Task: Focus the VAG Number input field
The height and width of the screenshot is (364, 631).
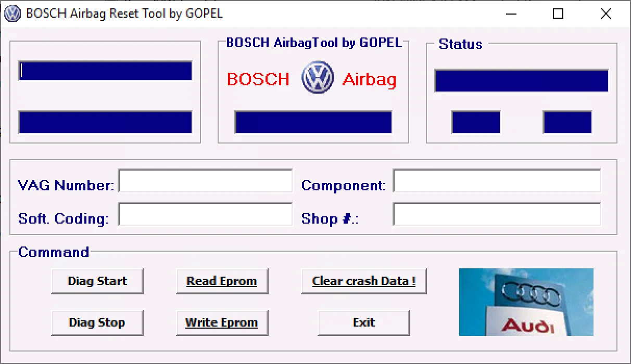Action: (x=205, y=181)
